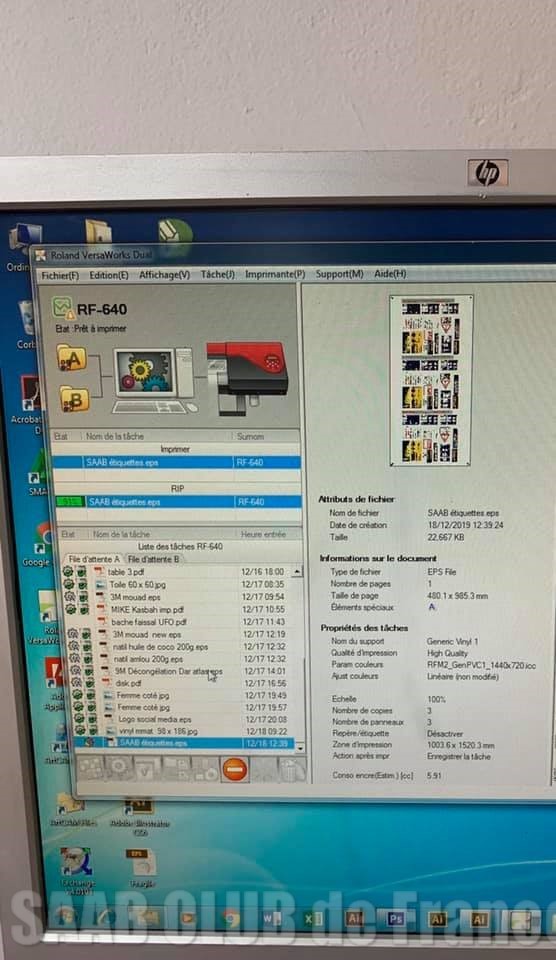
Task: Click the red cancel job button
Action: click(x=235, y=769)
